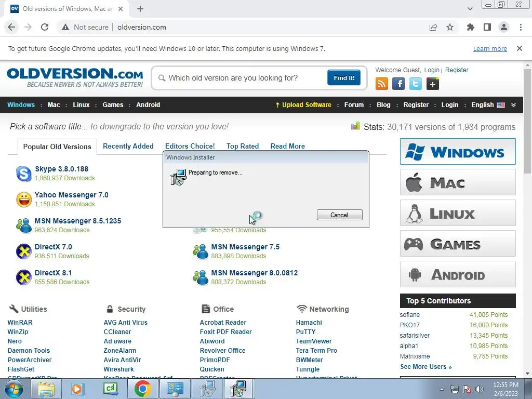Click the Find It! search button
The height and width of the screenshot is (399, 532).
pyautogui.click(x=344, y=78)
